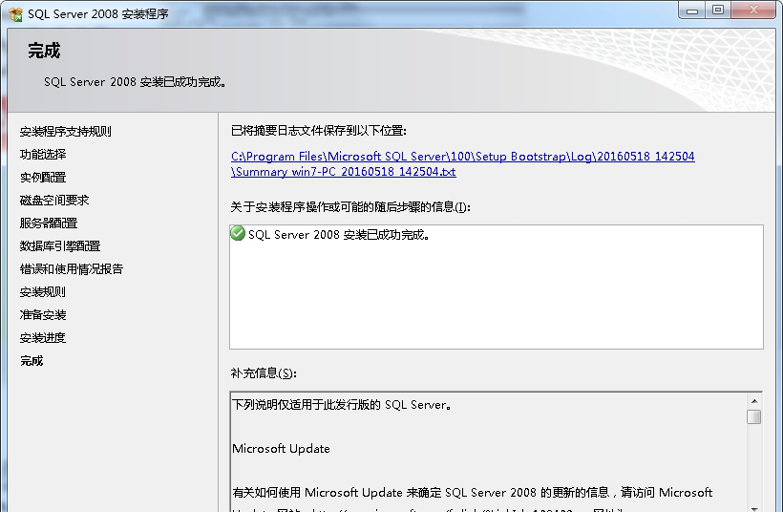Viewport: 783px width, 532px height.
Task: Click the green success checkmark icon
Action: 238,233
